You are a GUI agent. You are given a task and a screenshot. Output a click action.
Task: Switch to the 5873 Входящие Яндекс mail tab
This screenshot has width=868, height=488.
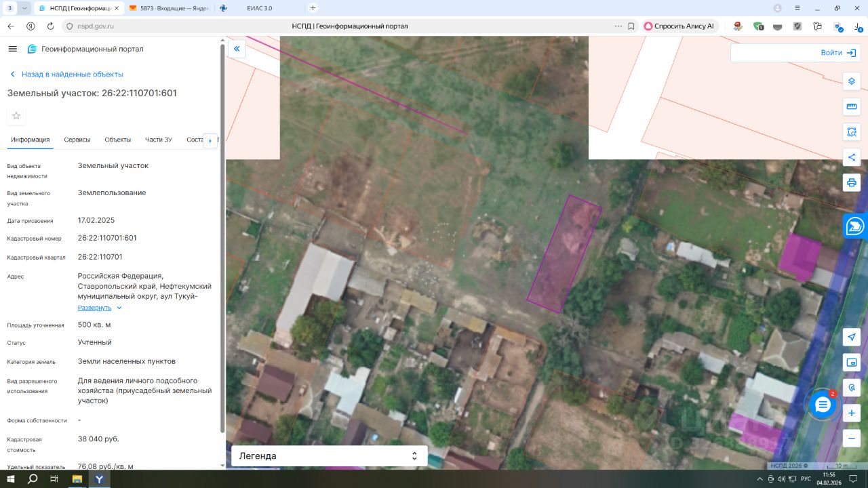click(170, 8)
